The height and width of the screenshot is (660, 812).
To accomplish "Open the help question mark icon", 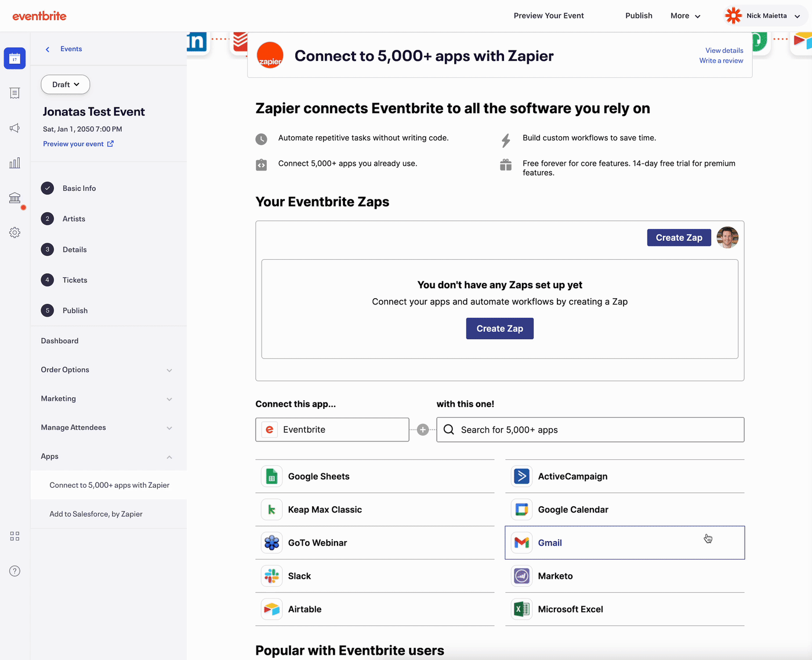I will [x=14, y=571].
